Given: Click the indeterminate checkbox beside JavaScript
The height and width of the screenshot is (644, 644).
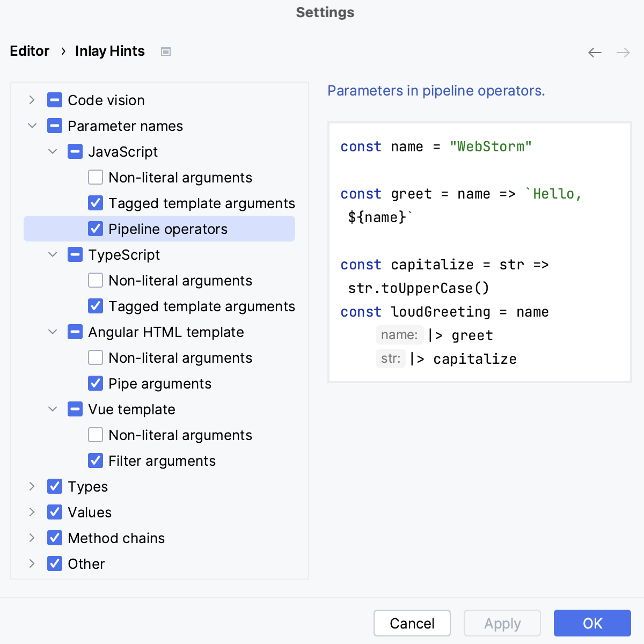Looking at the screenshot, I should (75, 151).
